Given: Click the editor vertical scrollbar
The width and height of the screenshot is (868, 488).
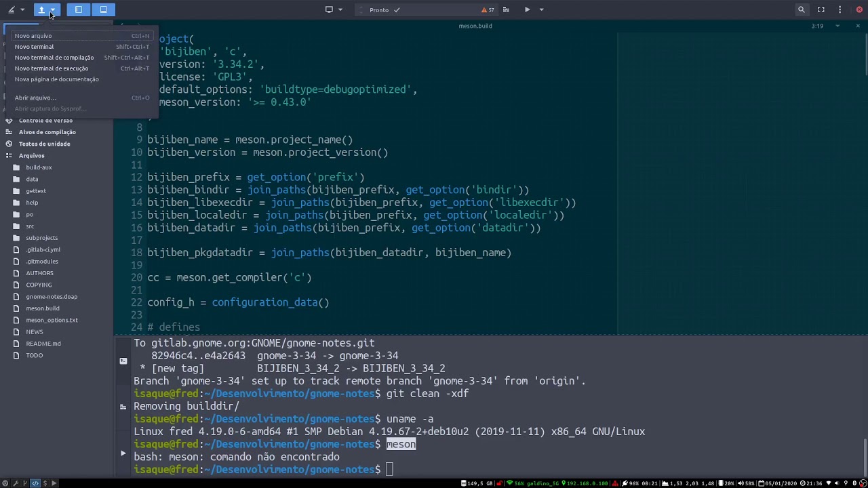Looking at the screenshot, I should tap(865, 54).
